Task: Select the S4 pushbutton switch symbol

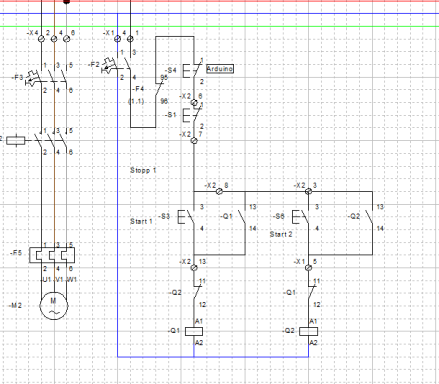Action: (x=192, y=70)
